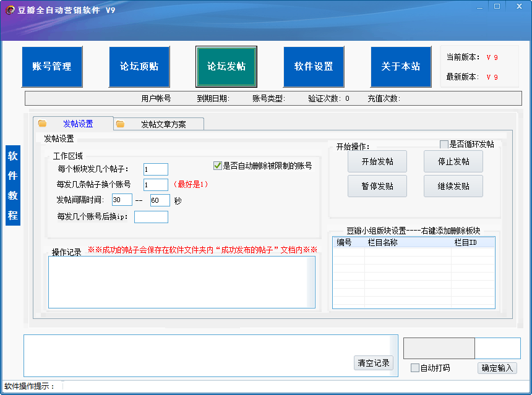This screenshot has width=532, height=395.
Task: Click the 开始发帖 button
Action: tap(377, 162)
